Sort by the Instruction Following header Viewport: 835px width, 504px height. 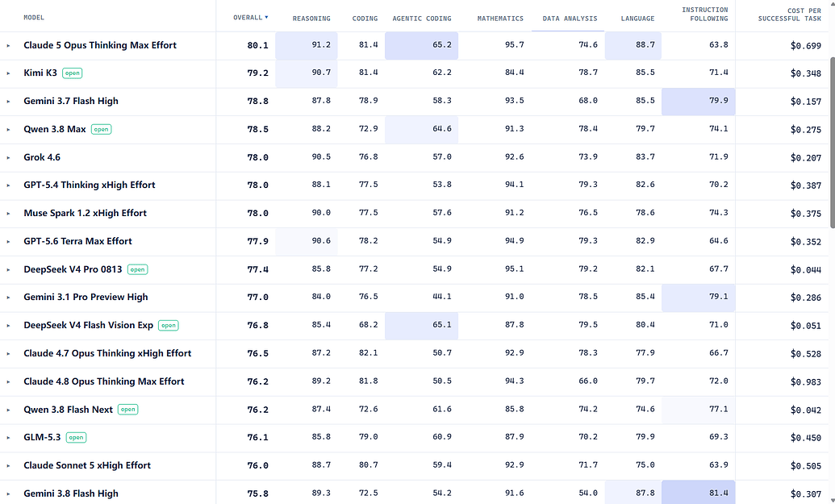[x=705, y=15]
